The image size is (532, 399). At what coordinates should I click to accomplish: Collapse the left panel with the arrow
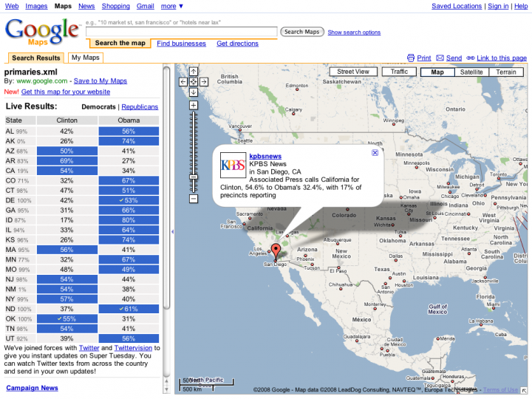(x=172, y=232)
